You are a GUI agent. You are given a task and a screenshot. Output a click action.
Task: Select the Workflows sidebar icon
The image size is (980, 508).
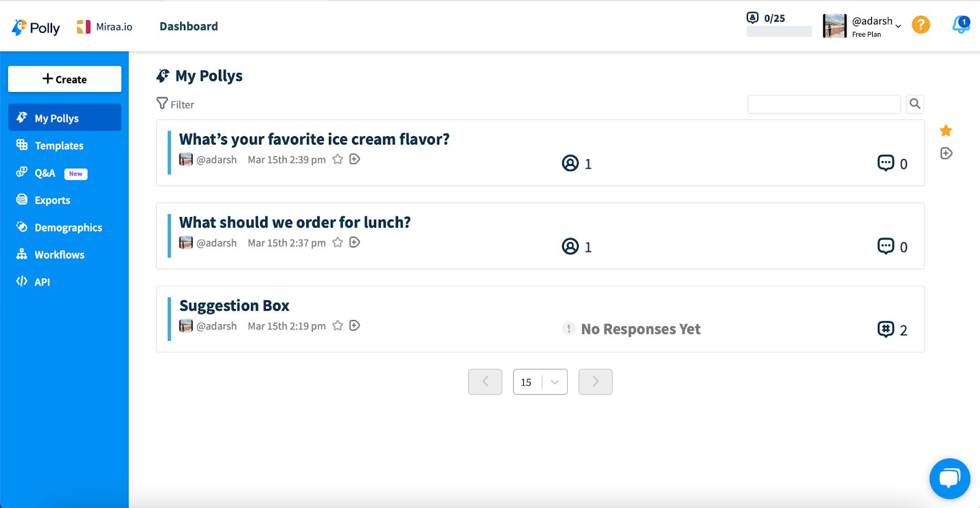click(22, 254)
